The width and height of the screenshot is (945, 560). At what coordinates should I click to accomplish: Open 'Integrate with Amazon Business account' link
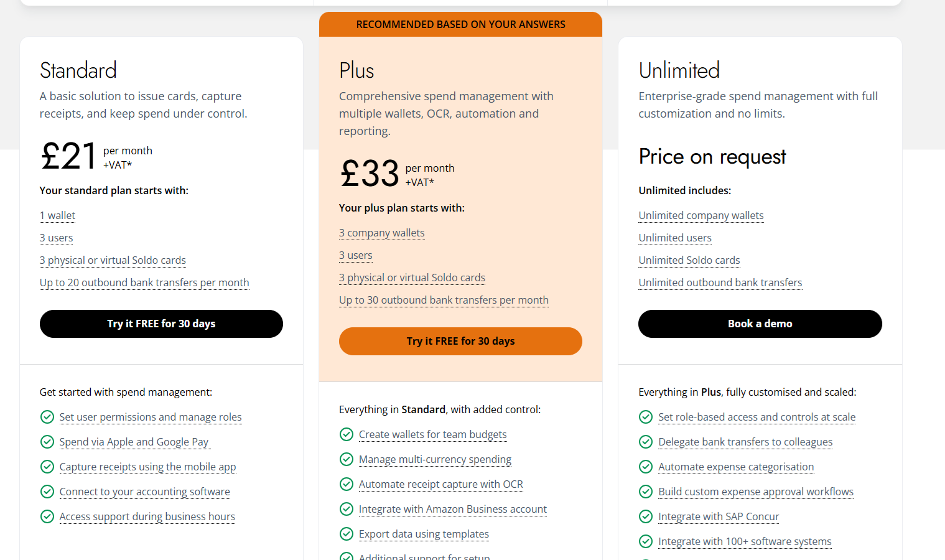(x=452, y=509)
